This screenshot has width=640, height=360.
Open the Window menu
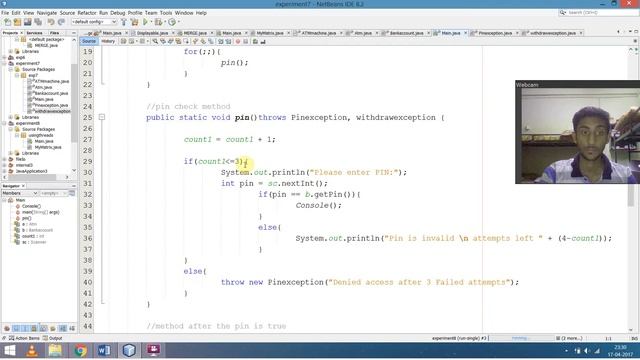click(184, 13)
